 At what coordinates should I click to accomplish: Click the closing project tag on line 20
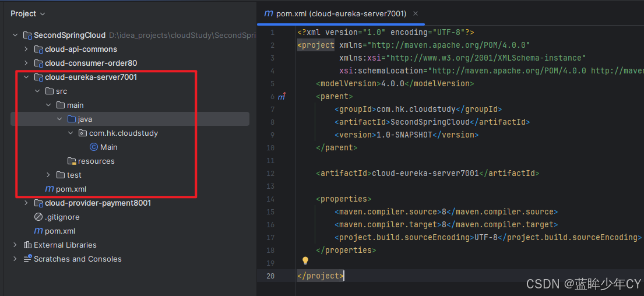pyautogui.click(x=321, y=276)
